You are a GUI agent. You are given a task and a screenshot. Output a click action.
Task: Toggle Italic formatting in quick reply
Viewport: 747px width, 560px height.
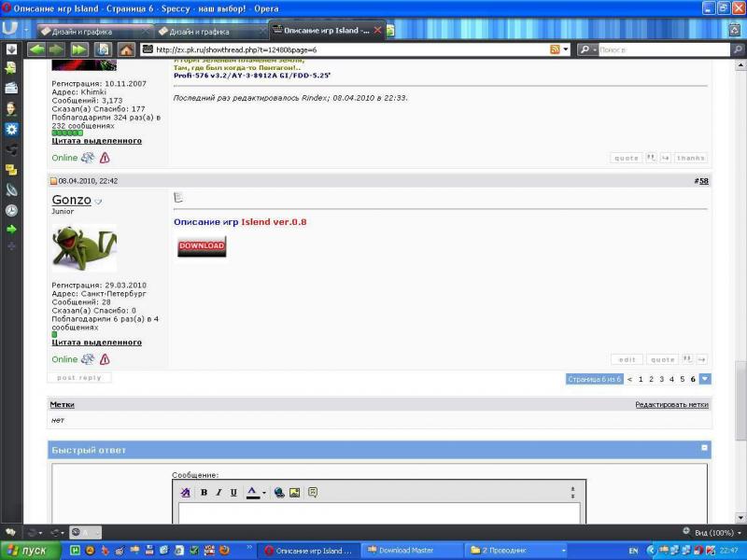(x=218, y=493)
